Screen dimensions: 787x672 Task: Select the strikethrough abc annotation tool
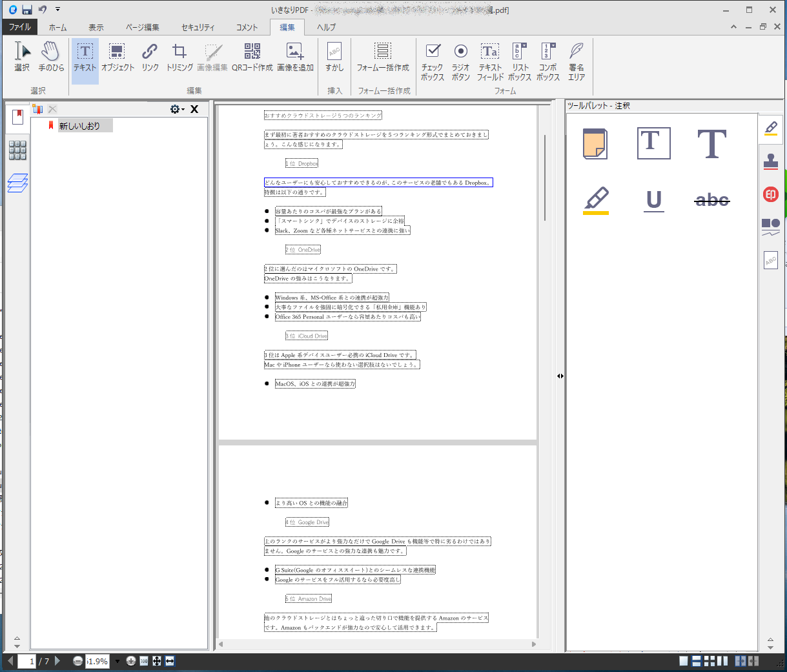click(712, 200)
